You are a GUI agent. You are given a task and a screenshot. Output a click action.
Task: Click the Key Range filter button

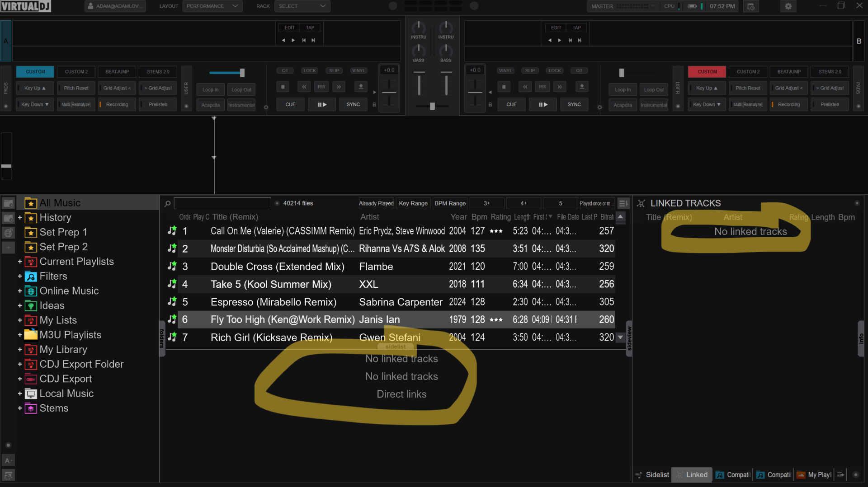[413, 203]
